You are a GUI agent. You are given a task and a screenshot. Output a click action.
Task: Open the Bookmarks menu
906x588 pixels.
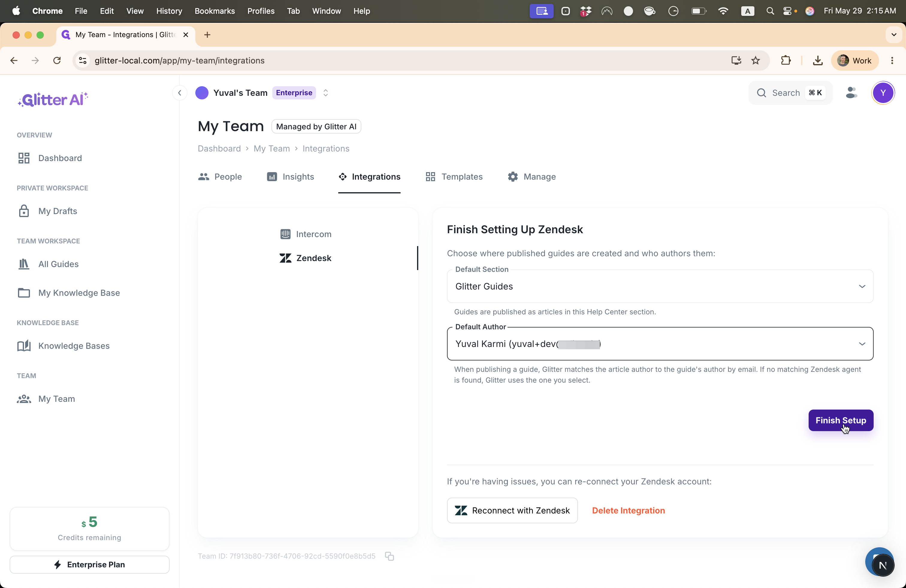point(215,11)
